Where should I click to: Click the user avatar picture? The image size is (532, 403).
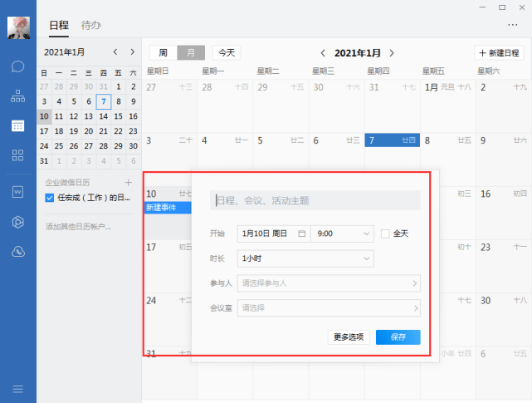pyautogui.click(x=18, y=28)
